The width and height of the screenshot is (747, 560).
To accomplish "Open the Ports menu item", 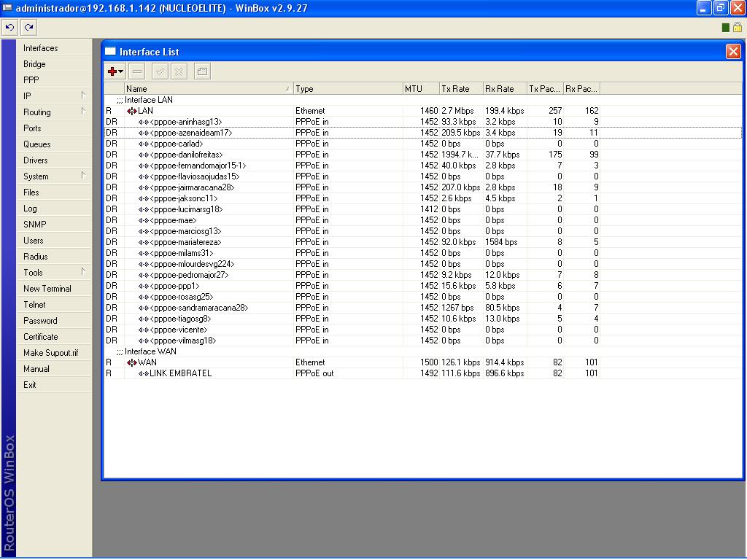I will coord(54,128).
